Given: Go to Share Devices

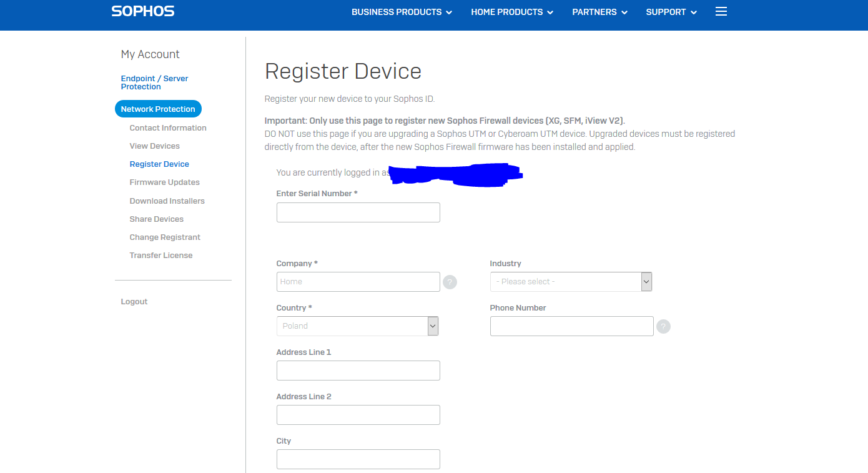Looking at the screenshot, I should [156, 219].
